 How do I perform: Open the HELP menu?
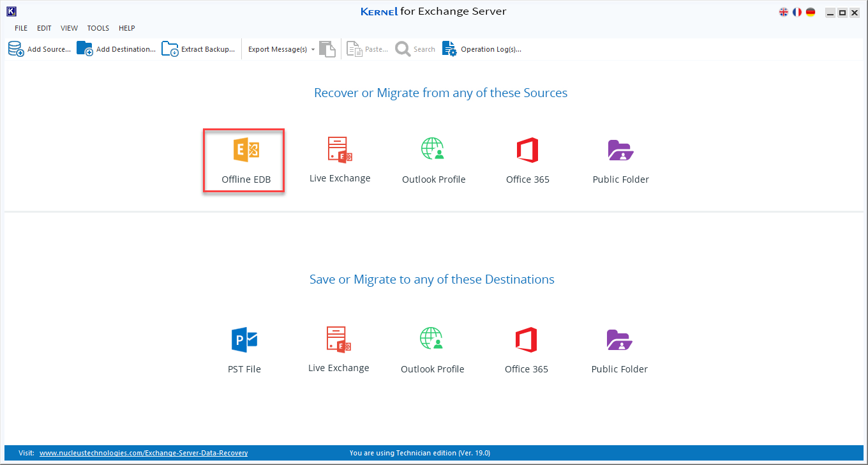127,28
